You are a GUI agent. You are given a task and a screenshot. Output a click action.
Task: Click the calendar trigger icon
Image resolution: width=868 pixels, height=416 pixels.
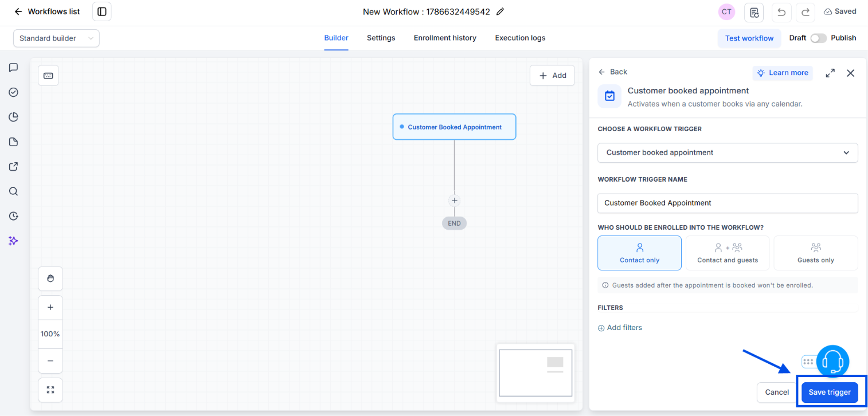click(x=609, y=96)
